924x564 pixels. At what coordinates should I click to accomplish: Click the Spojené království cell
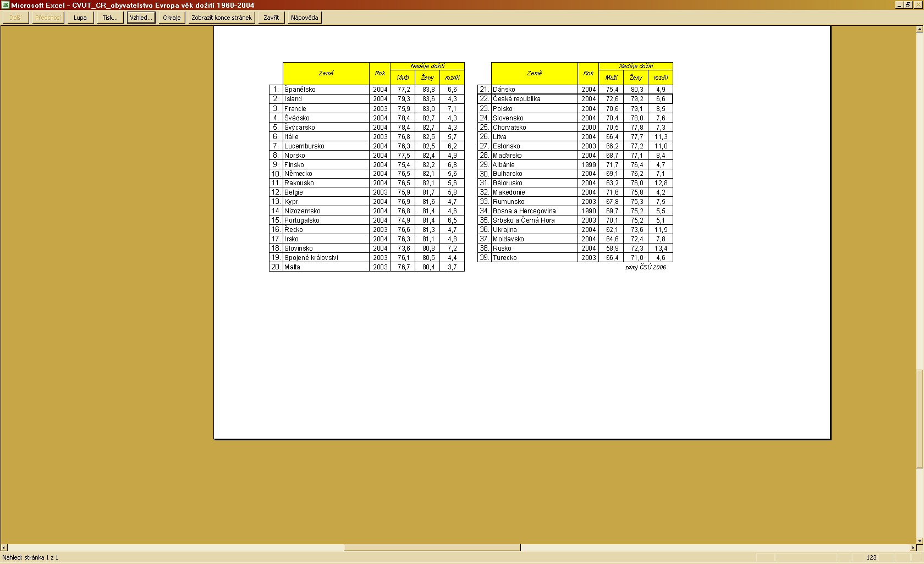326,258
